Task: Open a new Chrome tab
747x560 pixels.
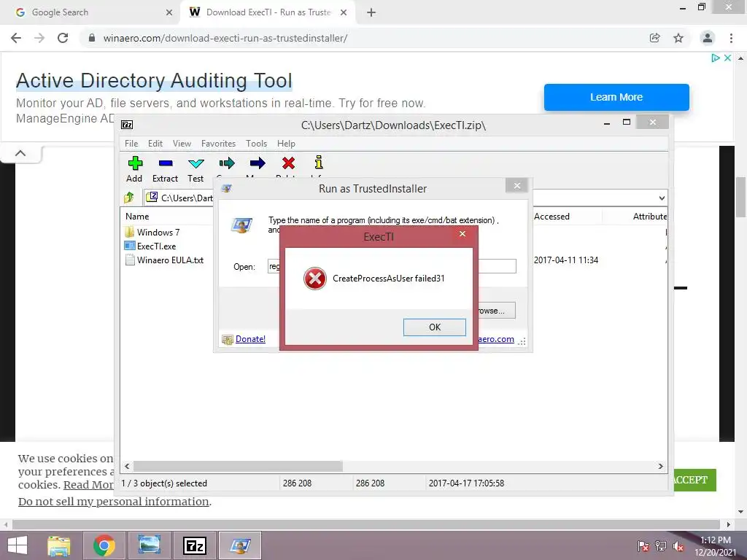Action: click(x=371, y=12)
